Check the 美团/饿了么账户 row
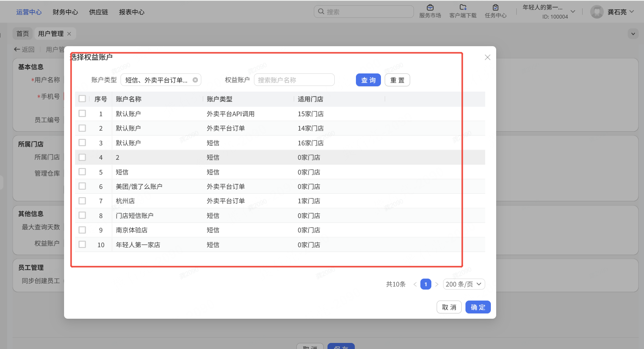This screenshot has width=644, height=349. [x=82, y=186]
